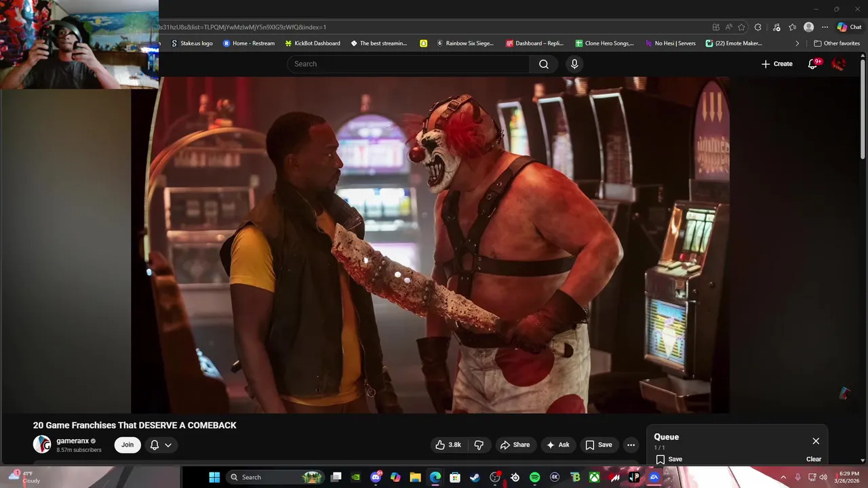Open the Home - Restream bookmark

[249, 43]
